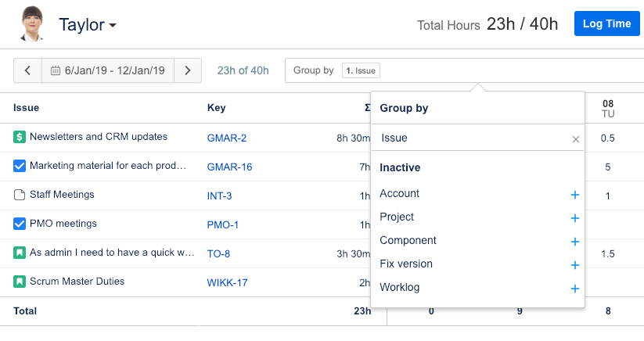The width and height of the screenshot is (644, 341).
Task: Open the GMAR-2 issue link
Action: click(x=227, y=138)
